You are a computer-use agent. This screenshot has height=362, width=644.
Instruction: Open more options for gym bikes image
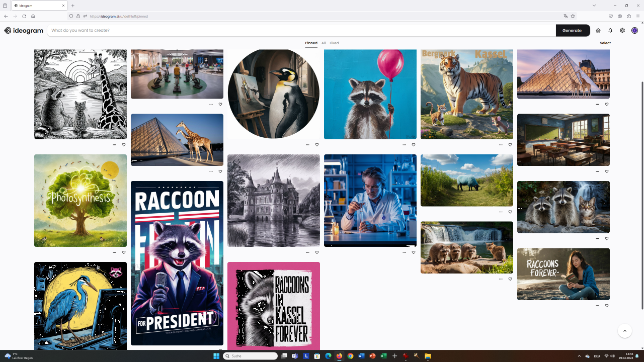tap(211, 105)
